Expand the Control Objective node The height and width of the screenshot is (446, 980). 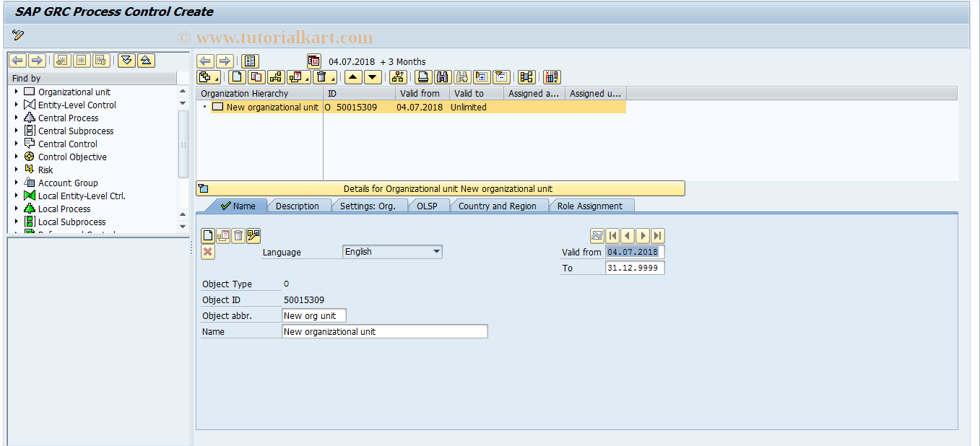16,157
